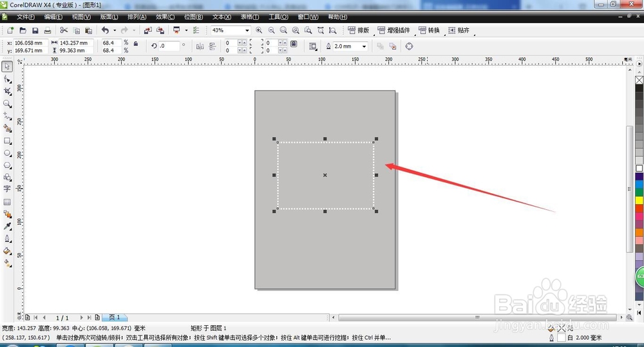Click the 转换 toolbar button
The width and height of the screenshot is (644, 347).
(x=429, y=30)
